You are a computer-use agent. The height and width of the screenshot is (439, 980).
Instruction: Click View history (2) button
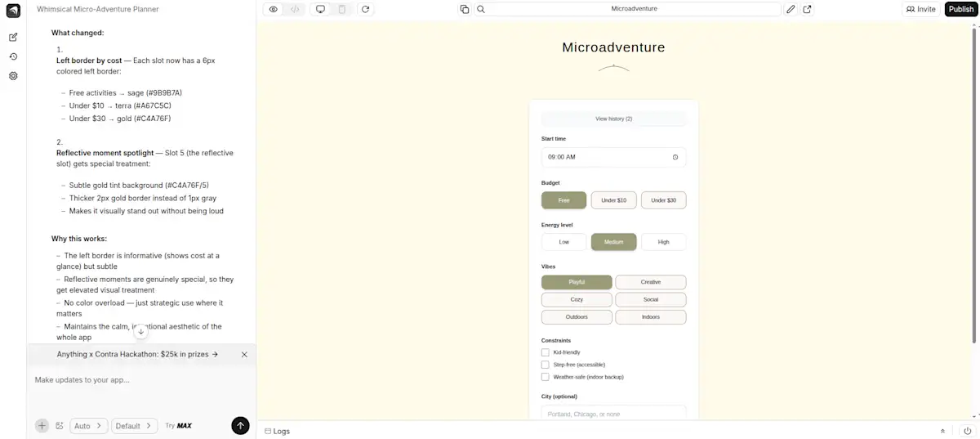click(613, 119)
